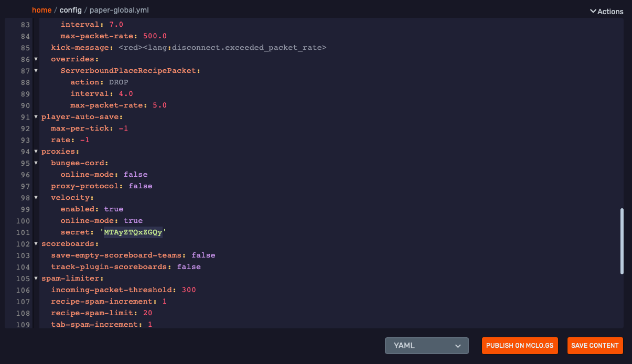This screenshot has width=632, height=364.
Task: Click the editor vertical scrollbar thumb
Action: [x=622, y=241]
